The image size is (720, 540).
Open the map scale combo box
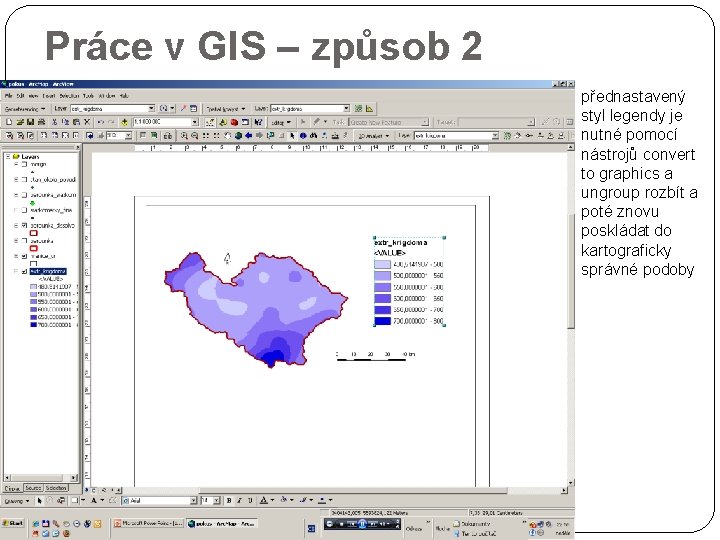click(x=166, y=122)
